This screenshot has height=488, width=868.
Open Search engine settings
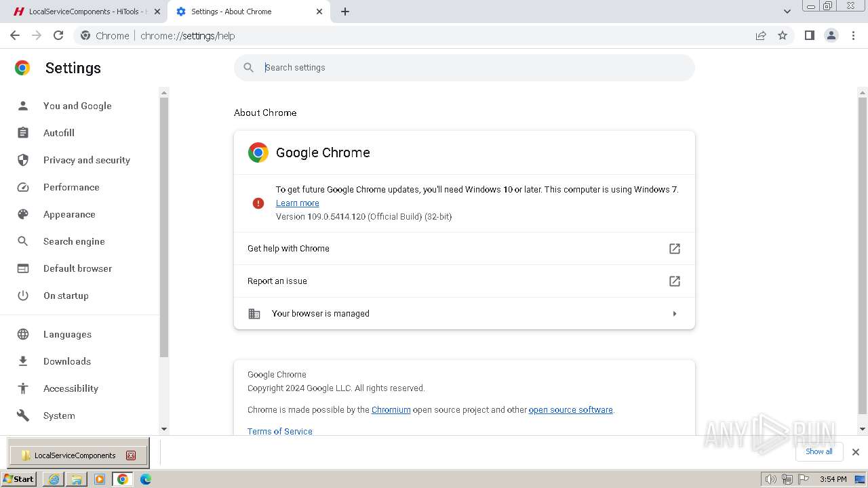(74, 241)
